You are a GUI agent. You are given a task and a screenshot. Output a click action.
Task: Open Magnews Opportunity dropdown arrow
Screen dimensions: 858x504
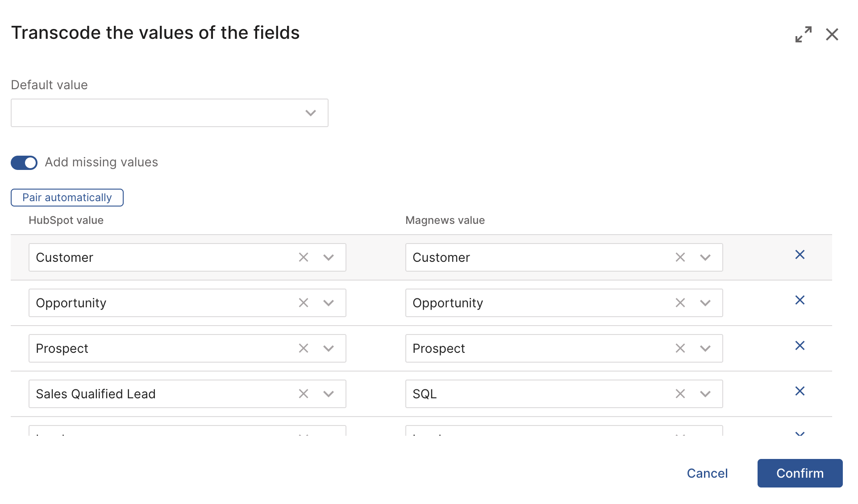point(705,303)
